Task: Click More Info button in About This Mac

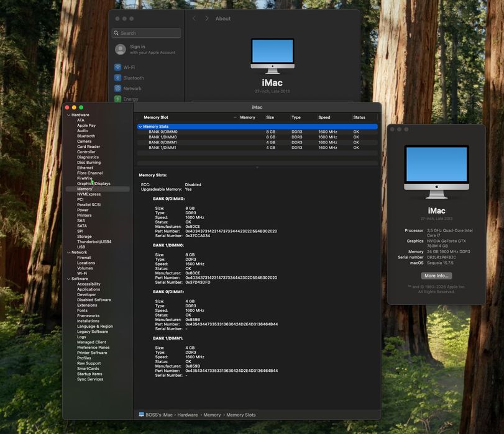Action: [436, 276]
